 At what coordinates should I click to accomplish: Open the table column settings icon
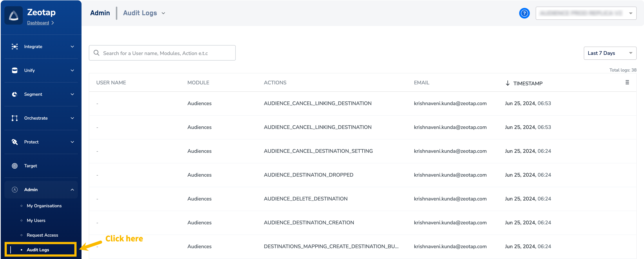tap(627, 82)
